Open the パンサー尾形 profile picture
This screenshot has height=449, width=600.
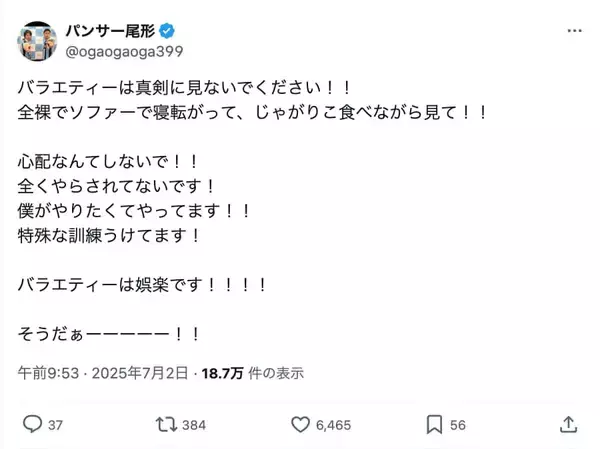click(x=36, y=39)
